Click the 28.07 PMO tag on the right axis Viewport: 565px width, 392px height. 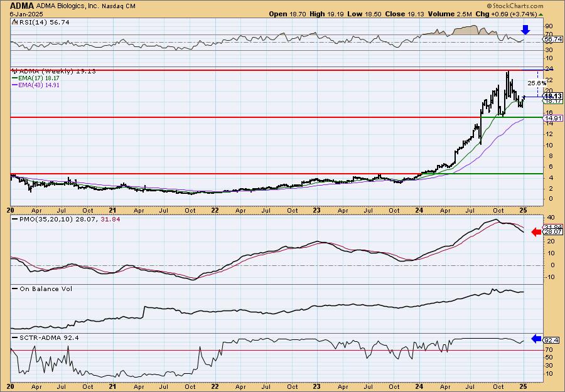pos(553,233)
